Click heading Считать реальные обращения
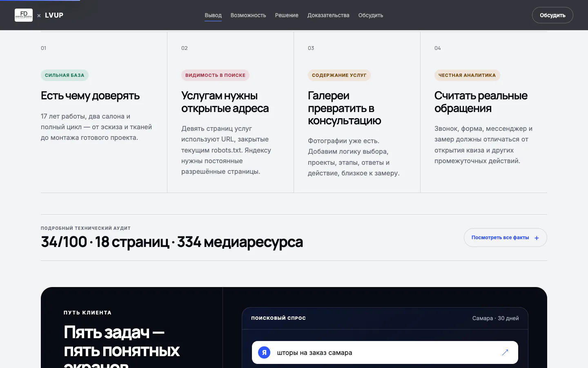 (481, 102)
